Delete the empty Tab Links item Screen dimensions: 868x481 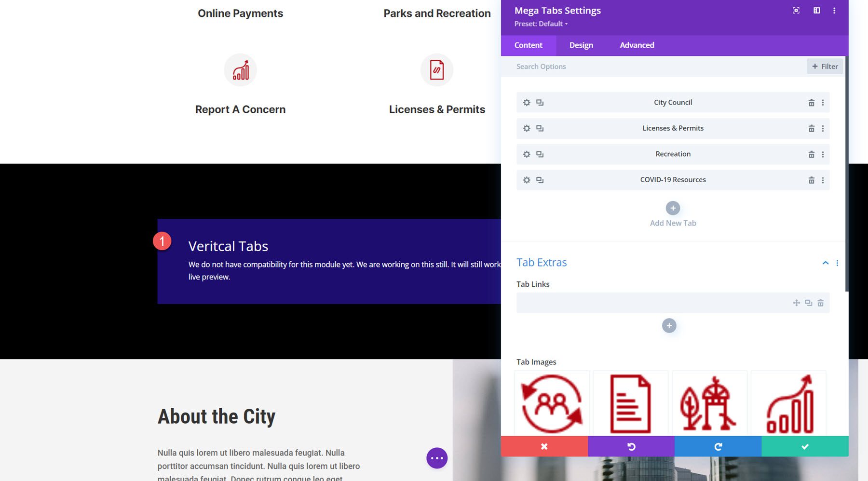pos(821,303)
